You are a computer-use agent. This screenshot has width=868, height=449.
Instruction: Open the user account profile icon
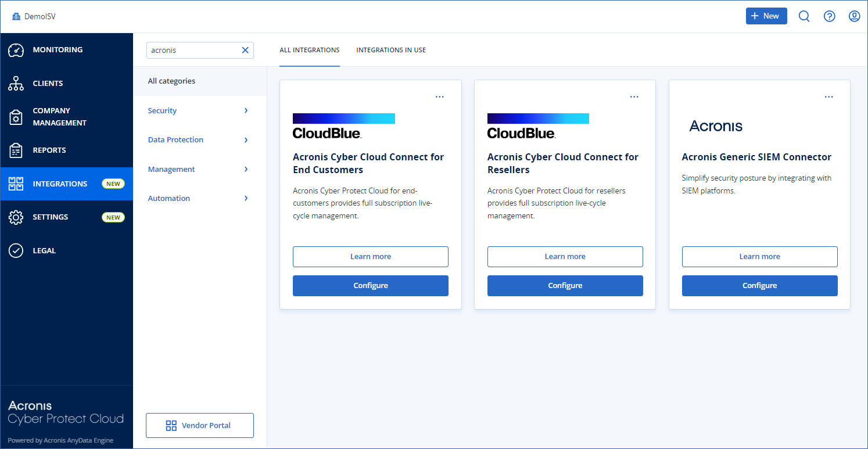coord(854,16)
